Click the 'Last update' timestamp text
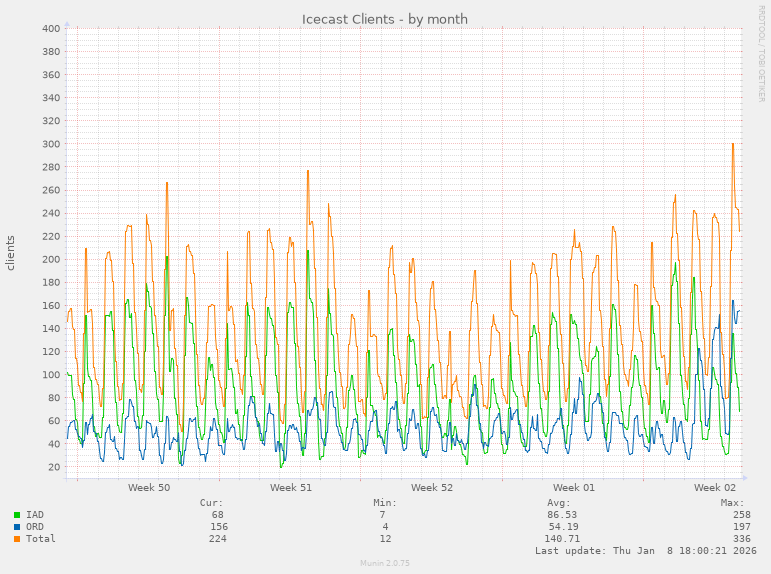771x574 pixels. pos(645,551)
